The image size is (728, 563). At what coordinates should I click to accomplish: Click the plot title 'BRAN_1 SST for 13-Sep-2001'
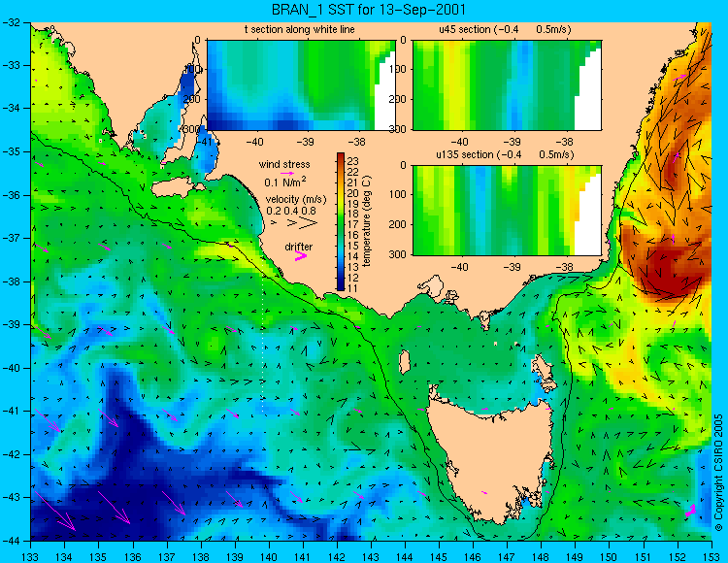[x=368, y=10]
